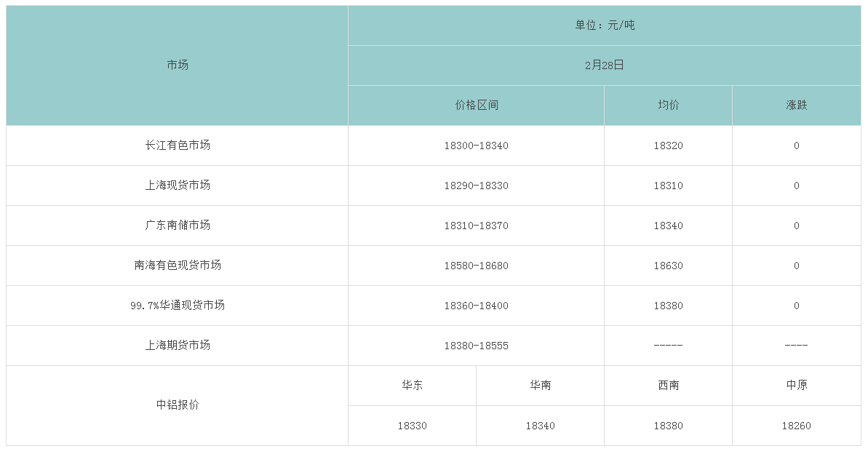Select price range 18300-18340 cell
Image resolution: width=868 pixels, height=454 pixels.
(476, 146)
